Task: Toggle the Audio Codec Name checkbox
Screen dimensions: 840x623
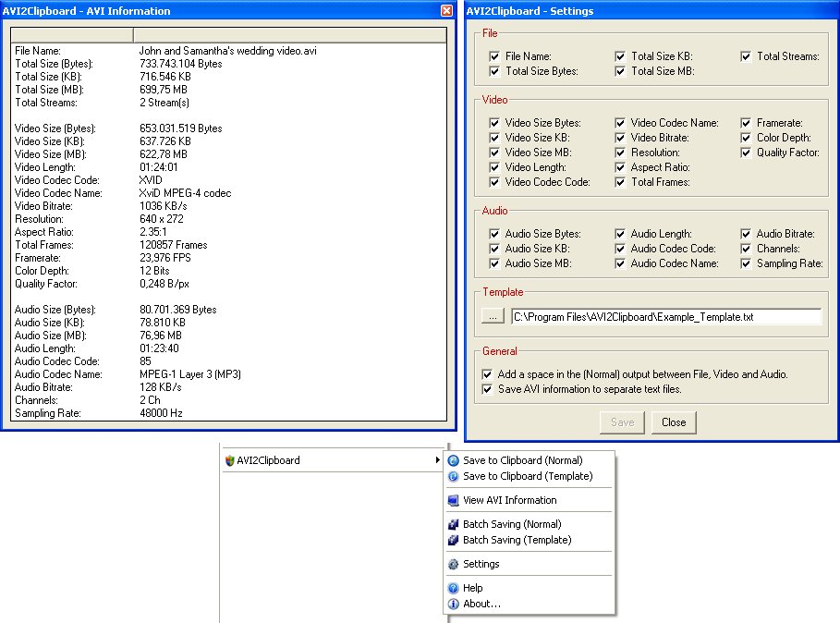Action: pos(620,263)
